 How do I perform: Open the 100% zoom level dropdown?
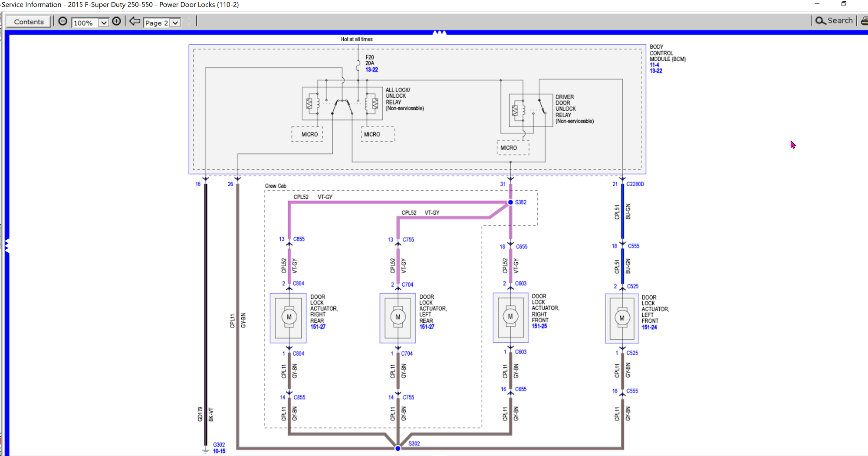[x=103, y=23]
